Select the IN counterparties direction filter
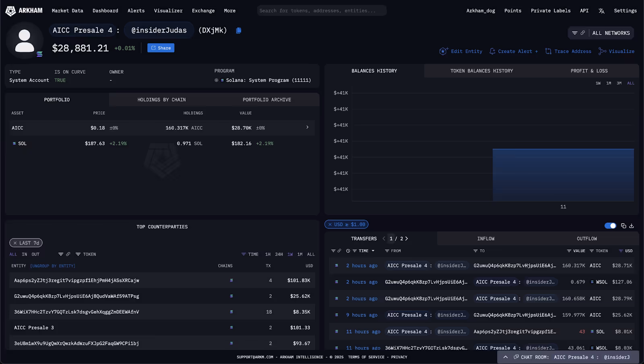 [x=25, y=254]
